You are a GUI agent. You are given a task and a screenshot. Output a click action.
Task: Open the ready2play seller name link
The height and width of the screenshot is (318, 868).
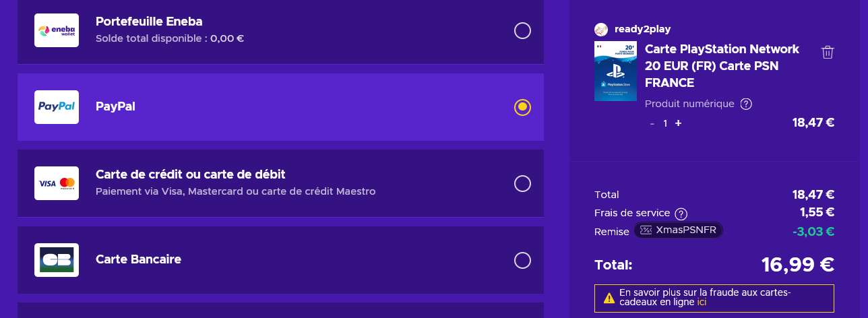pos(642,30)
